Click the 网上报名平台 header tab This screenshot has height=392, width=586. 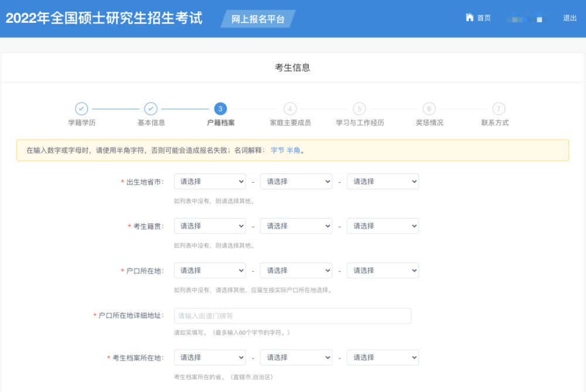click(x=258, y=19)
